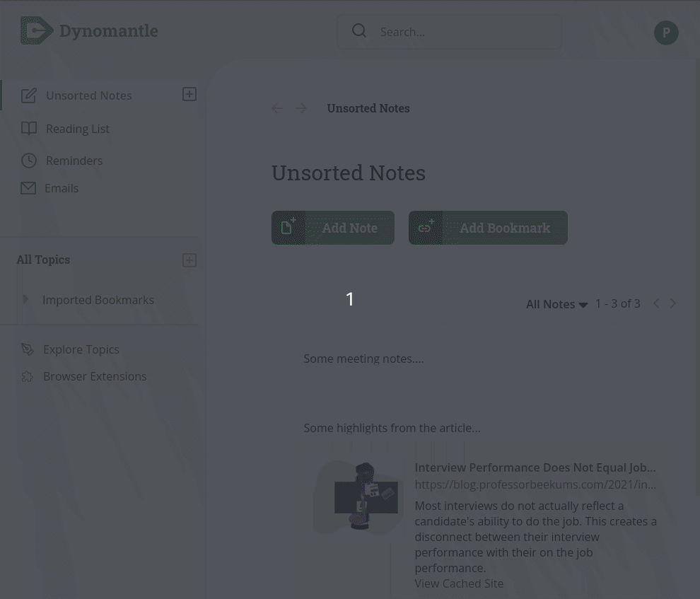Open Explore Topics in the sidebar
This screenshot has width=700, height=599.
pos(81,349)
